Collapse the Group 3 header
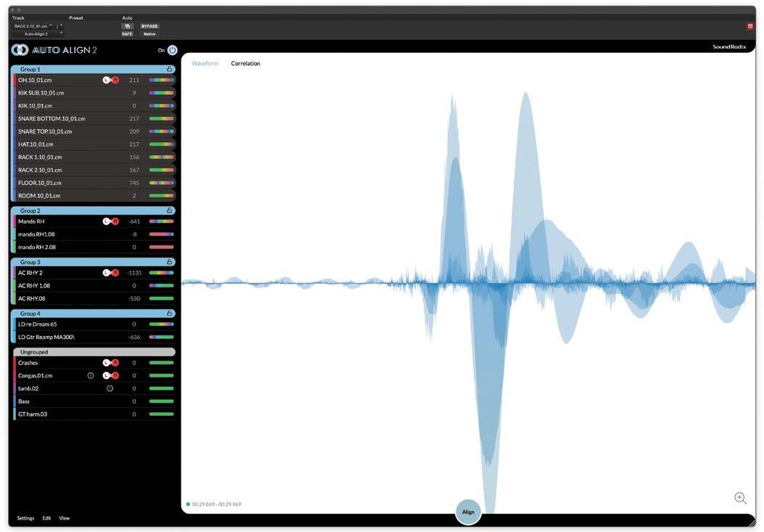The height and width of the screenshot is (532, 764). click(93, 262)
